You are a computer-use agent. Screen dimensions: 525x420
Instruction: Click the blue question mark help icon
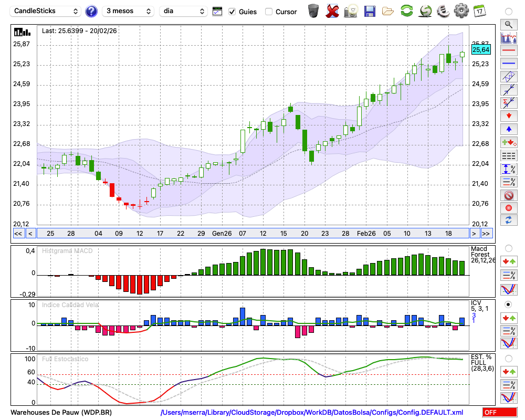(91, 11)
